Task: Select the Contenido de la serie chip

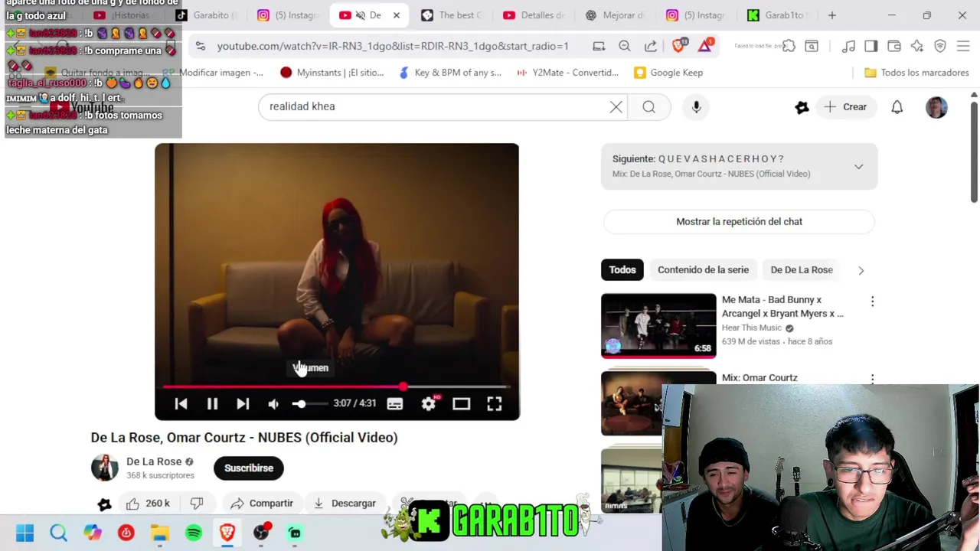Action: click(x=703, y=270)
